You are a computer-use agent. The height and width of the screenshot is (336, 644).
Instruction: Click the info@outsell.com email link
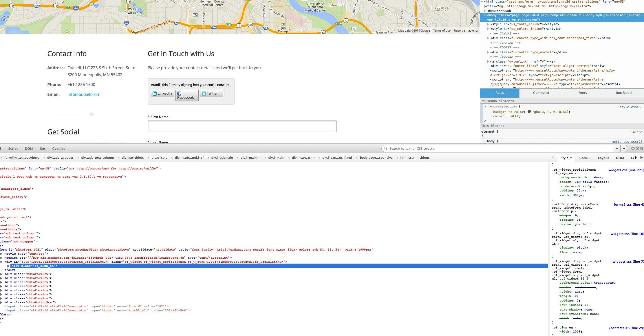[x=84, y=94]
